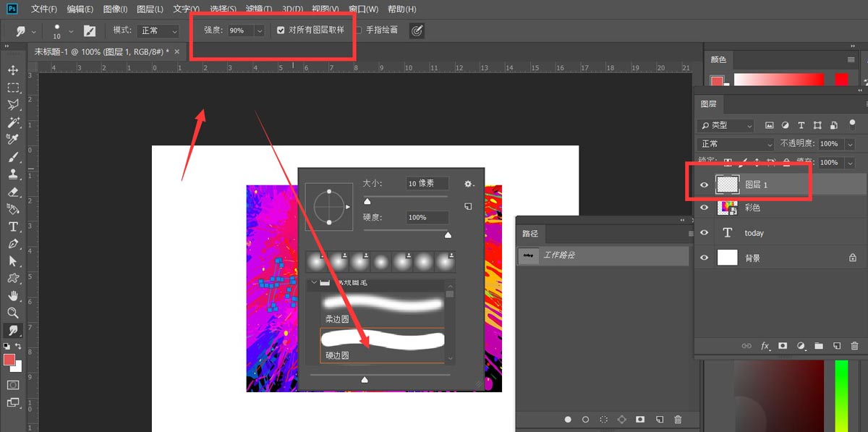
Task: Toggle pressure for strength icon
Action: [417, 30]
